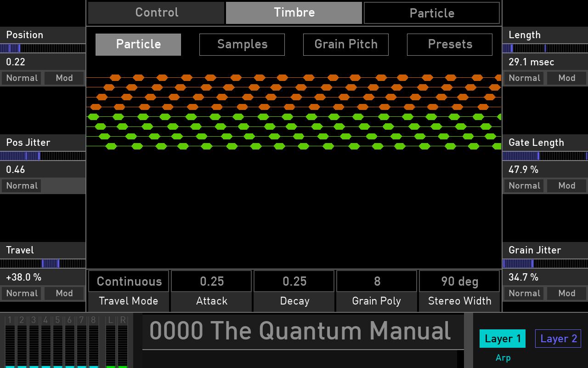Open the Grain Poly value selector
This screenshot has height=368, width=588.
coord(377,281)
